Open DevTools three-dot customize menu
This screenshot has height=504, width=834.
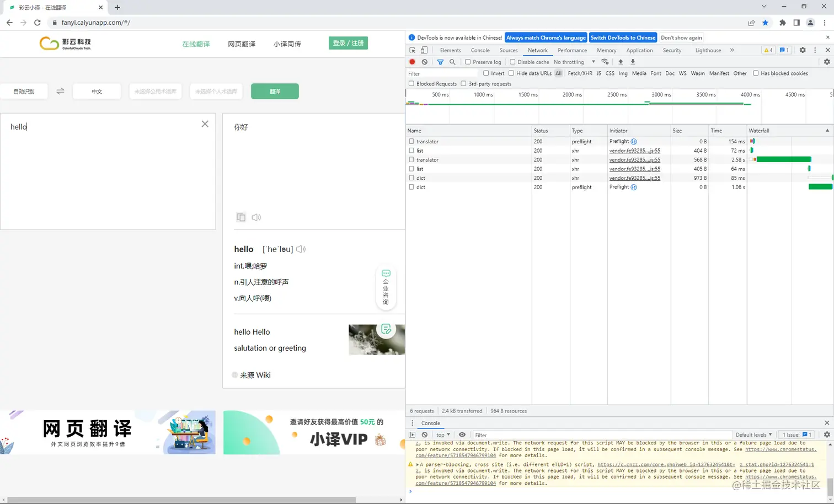815,50
